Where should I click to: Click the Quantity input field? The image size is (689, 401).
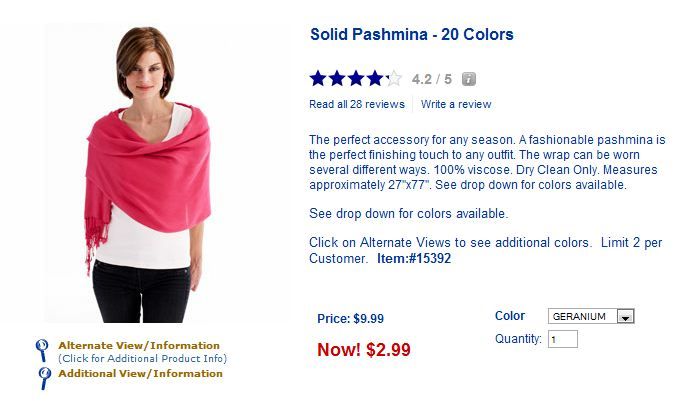pos(562,340)
